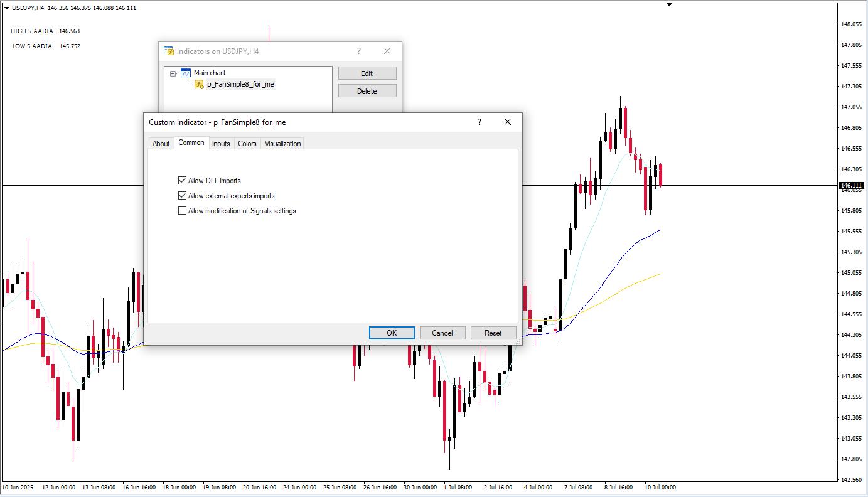
Task: Click the chart shift marker triangle at top
Action: tap(669, 4)
